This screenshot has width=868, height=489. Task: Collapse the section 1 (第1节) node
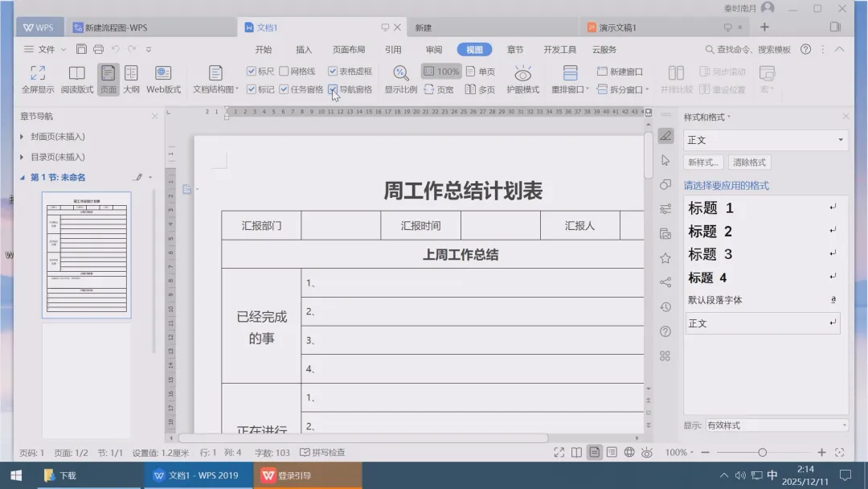pyautogui.click(x=23, y=177)
